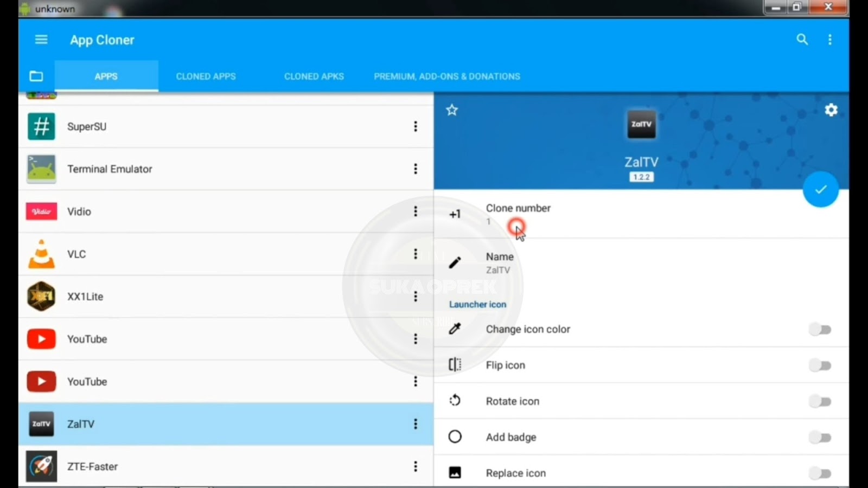Star the ZalTV clone configuration
This screenshot has width=868, height=488.
pyautogui.click(x=452, y=110)
